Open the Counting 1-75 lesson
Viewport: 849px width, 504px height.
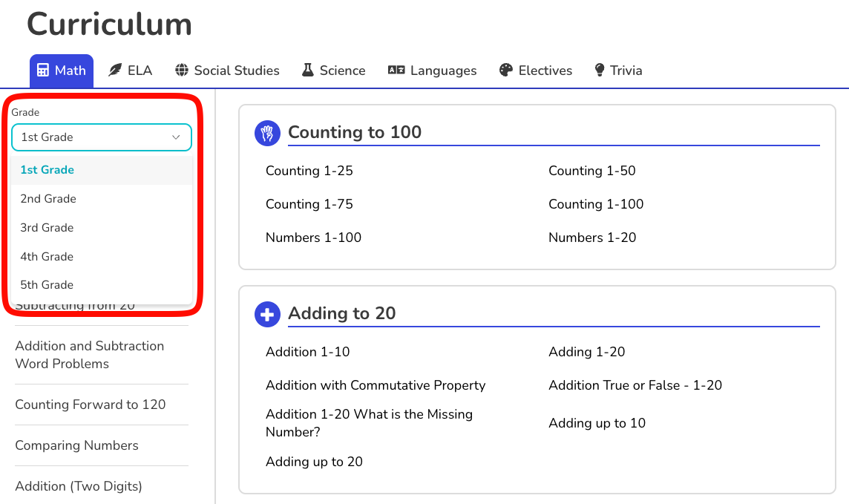pyautogui.click(x=309, y=204)
